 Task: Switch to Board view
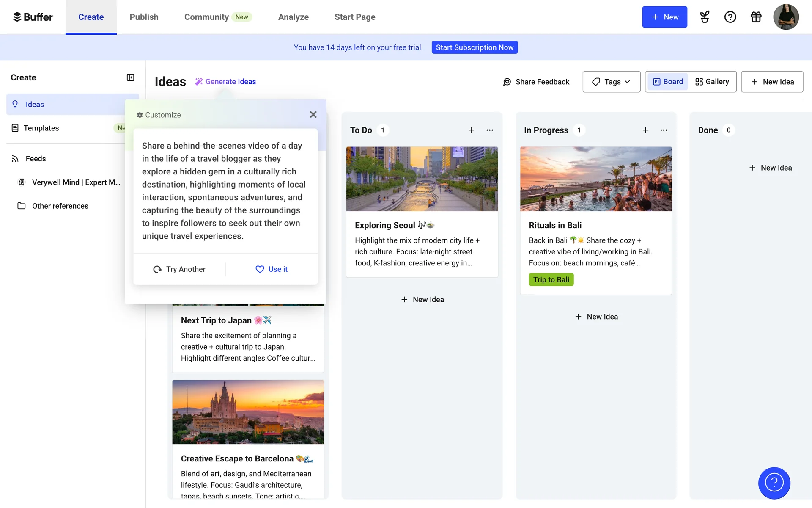coord(668,82)
